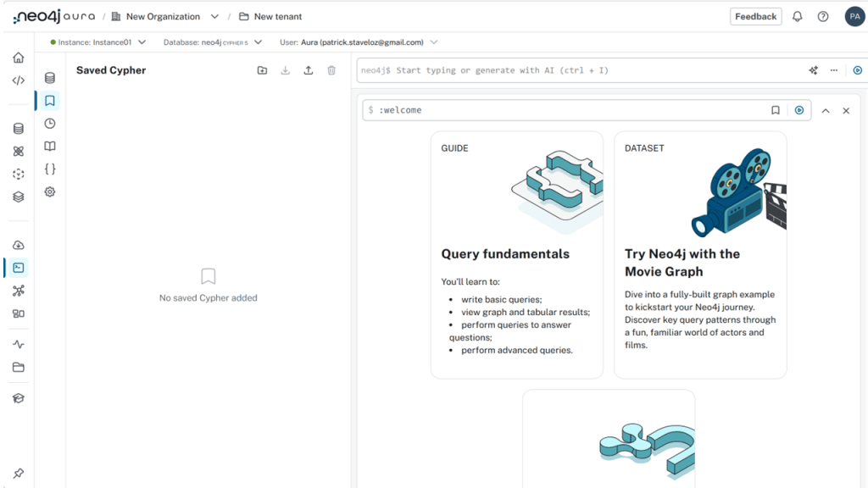The height and width of the screenshot is (488, 868).
Task: Expand the Instance01 instance dropdown
Action: point(142,42)
